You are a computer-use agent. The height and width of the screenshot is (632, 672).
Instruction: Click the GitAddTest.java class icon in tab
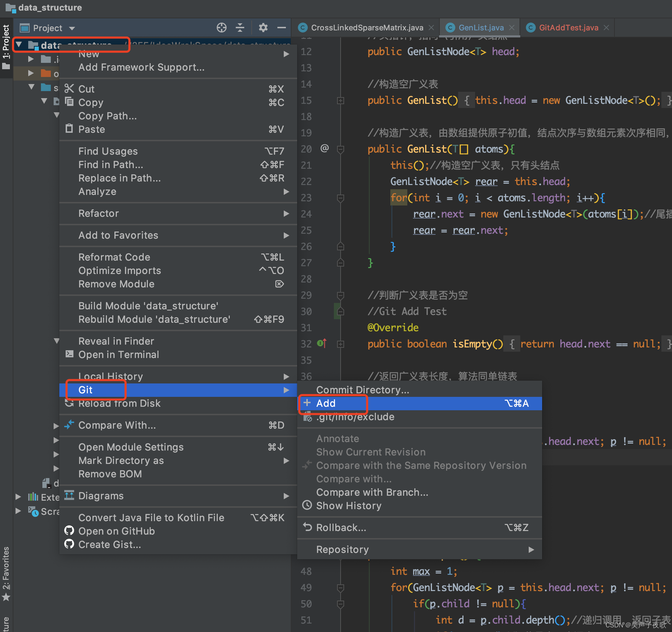(530, 28)
